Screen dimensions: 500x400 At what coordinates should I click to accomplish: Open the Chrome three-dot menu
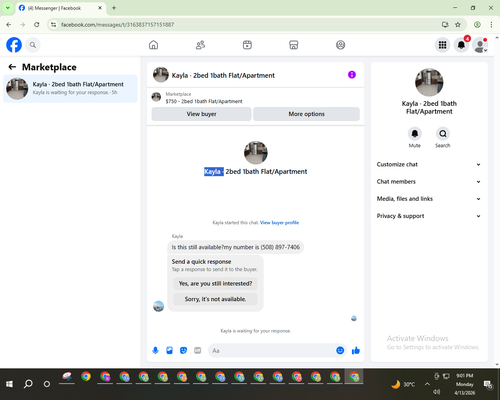(x=491, y=25)
